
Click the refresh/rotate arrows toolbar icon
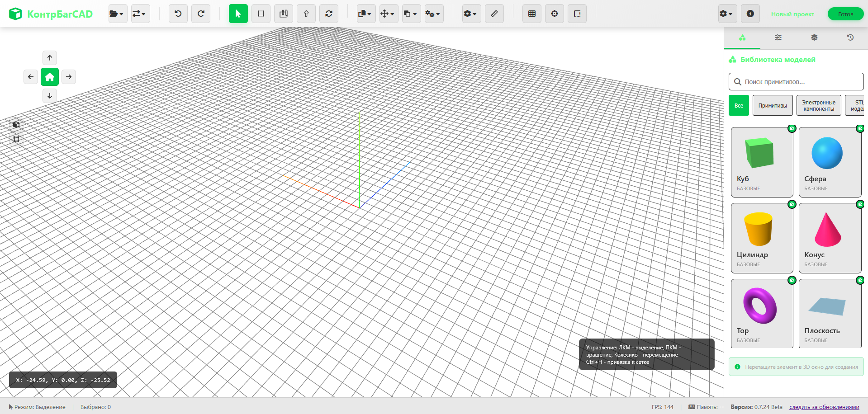click(x=329, y=14)
